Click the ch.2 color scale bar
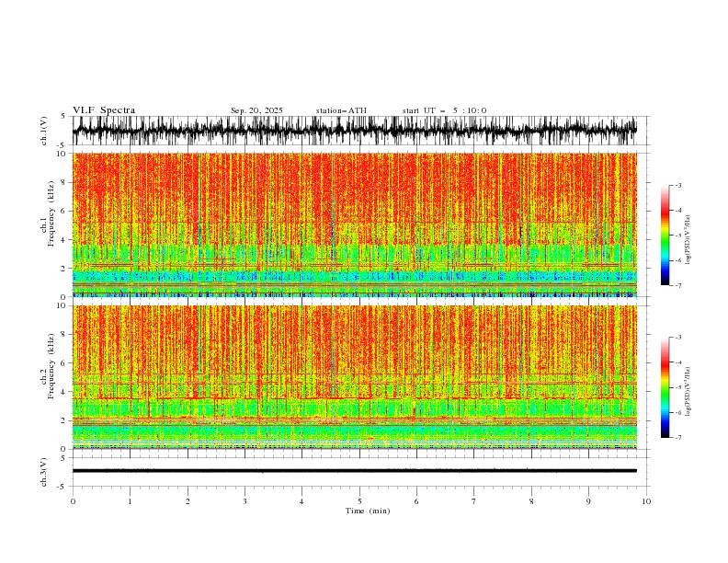Screen dimensions: 728x563 tap(665, 387)
